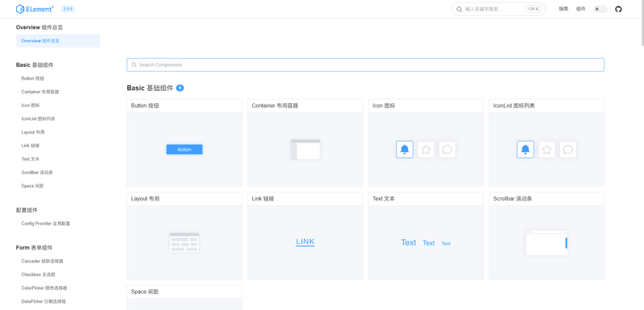Open the GitHub repository icon

pos(618,9)
